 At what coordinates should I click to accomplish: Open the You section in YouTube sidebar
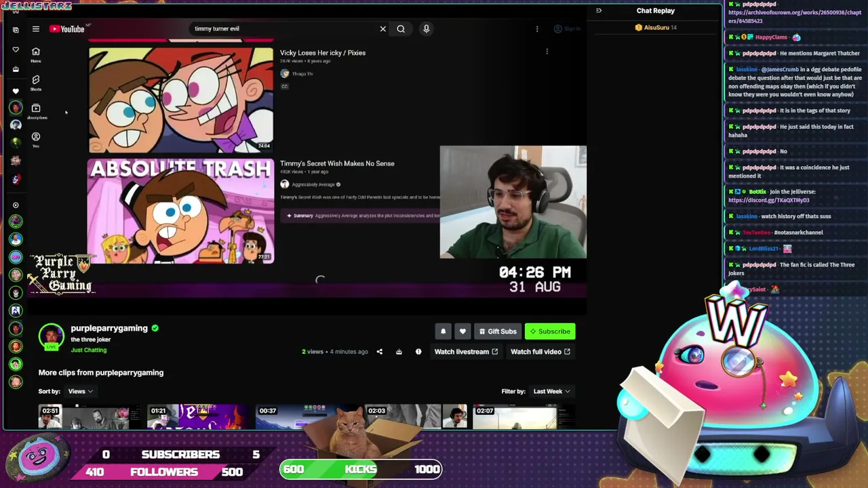36,140
